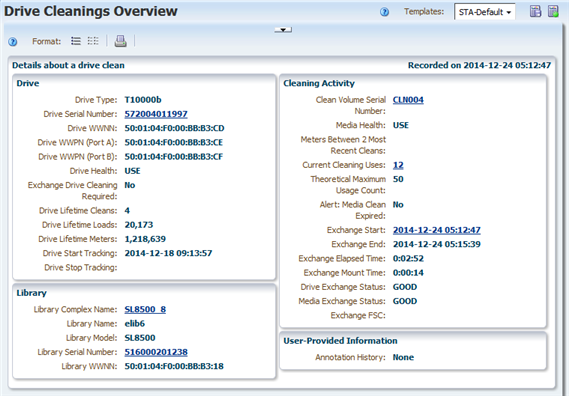Click the Cleaning Activity section heading
569x396 pixels.
319,83
